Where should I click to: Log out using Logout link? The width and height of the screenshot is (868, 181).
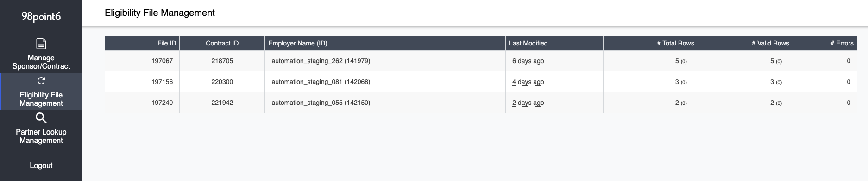pyautogui.click(x=41, y=165)
